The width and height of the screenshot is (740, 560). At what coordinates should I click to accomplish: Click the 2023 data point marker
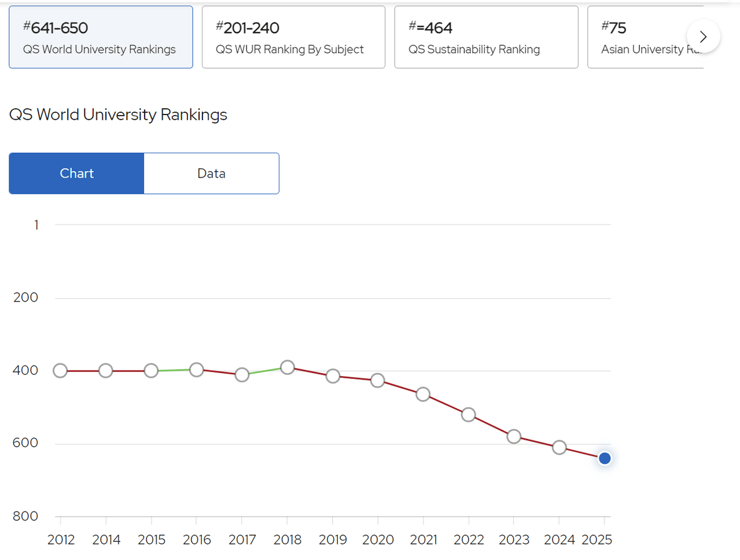514,437
